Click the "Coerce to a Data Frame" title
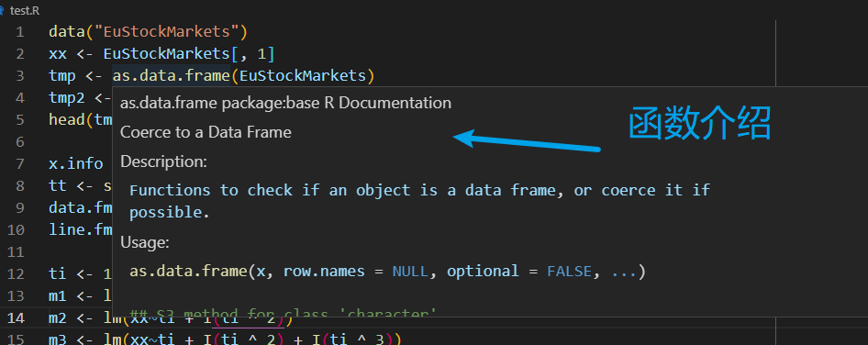This screenshot has height=345, width=868. coord(206,132)
